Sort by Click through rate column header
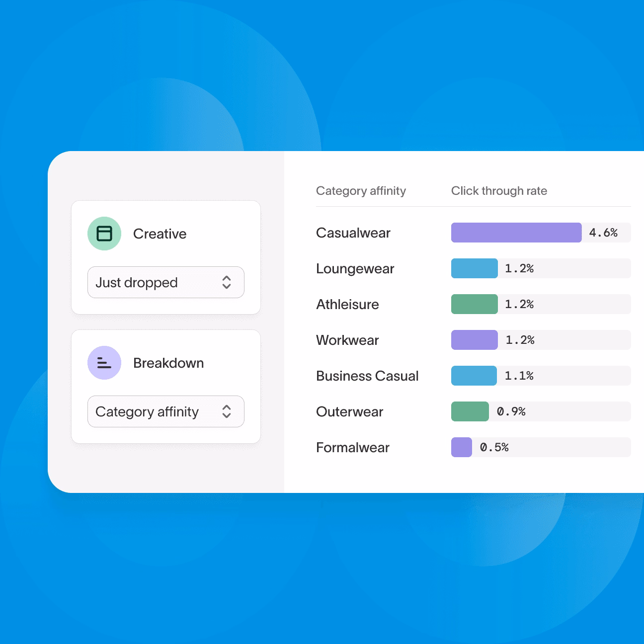This screenshot has height=644, width=644. click(499, 191)
